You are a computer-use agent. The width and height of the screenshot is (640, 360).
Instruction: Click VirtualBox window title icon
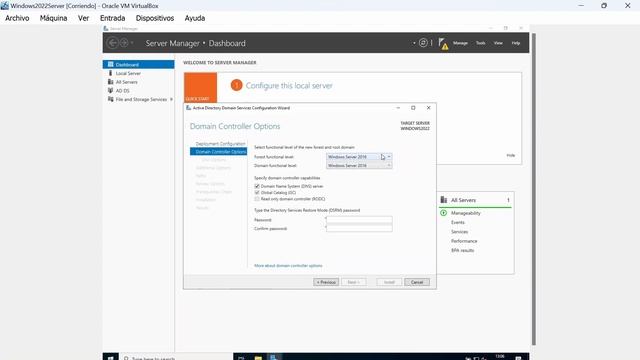(4, 6)
